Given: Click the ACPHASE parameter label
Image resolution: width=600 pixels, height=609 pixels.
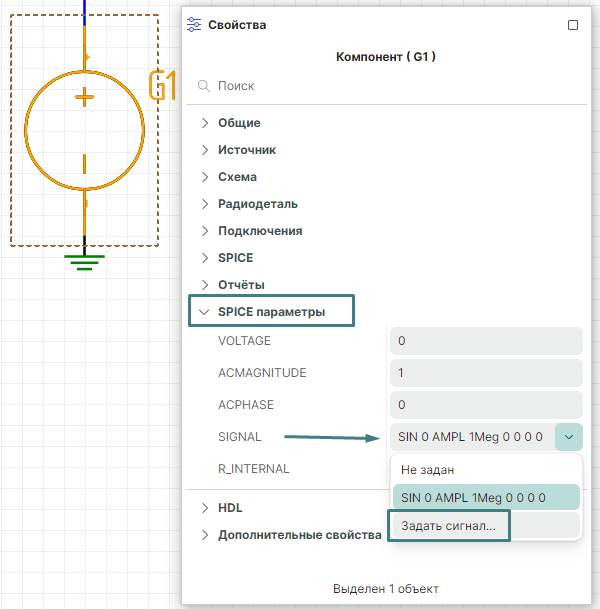Looking at the screenshot, I should pyautogui.click(x=246, y=405).
